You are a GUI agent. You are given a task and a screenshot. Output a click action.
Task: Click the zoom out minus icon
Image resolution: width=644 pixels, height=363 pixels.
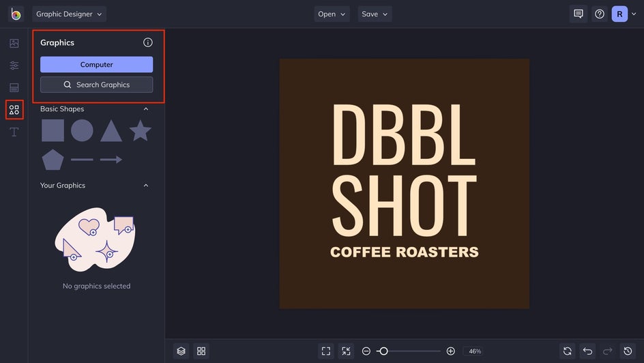tap(366, 351)
